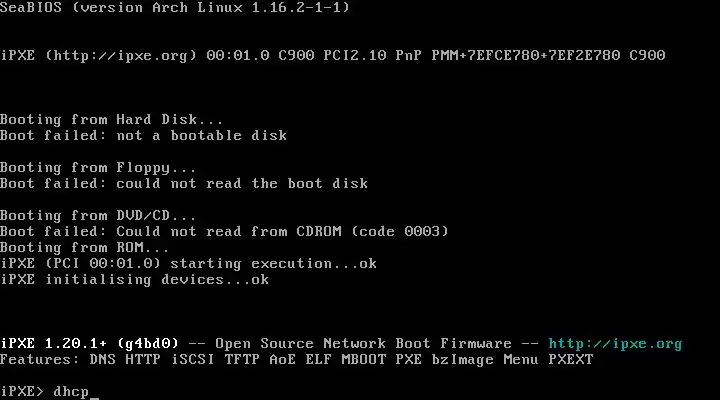Click the blinking cursor after dhcp
Viewport: 720px width, 400px height.
96,393
